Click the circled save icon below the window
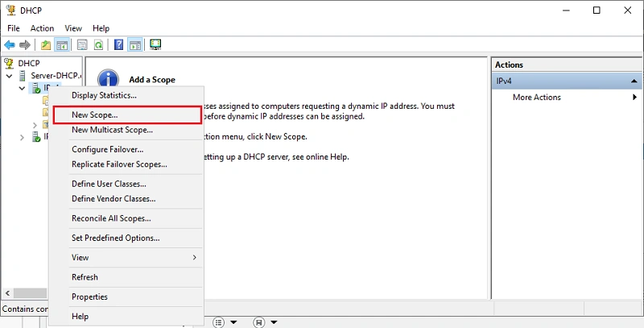Image resolution: width=644 pixels, height=328 pixels. 259,322
